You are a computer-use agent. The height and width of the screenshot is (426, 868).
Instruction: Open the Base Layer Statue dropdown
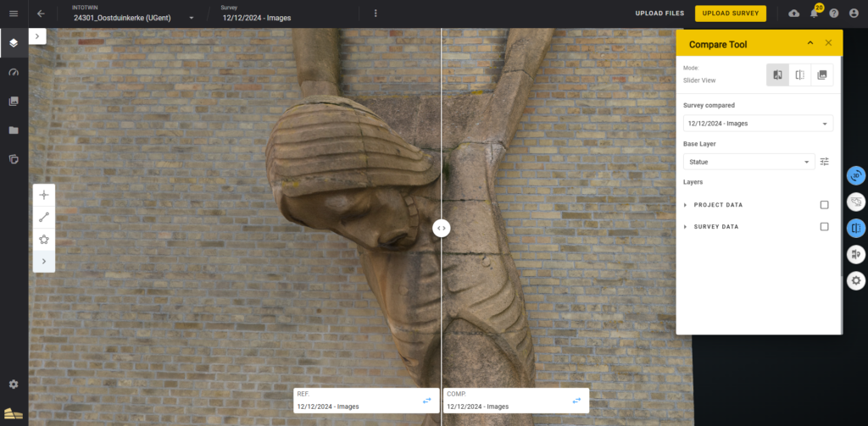click(x=749, y=162)
